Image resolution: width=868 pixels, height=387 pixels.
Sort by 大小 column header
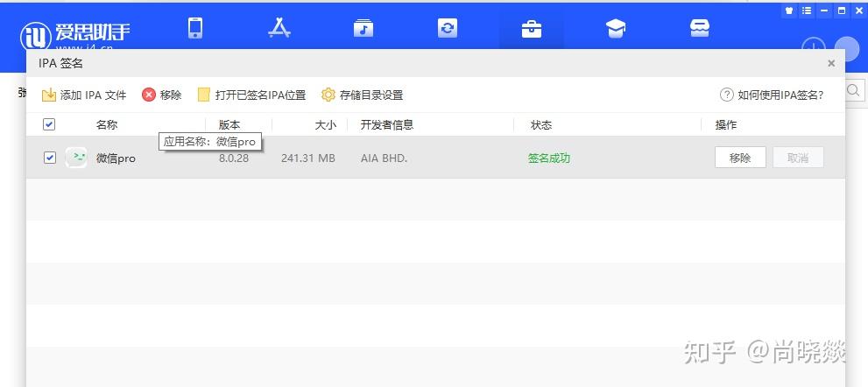[x=325, y=125]
